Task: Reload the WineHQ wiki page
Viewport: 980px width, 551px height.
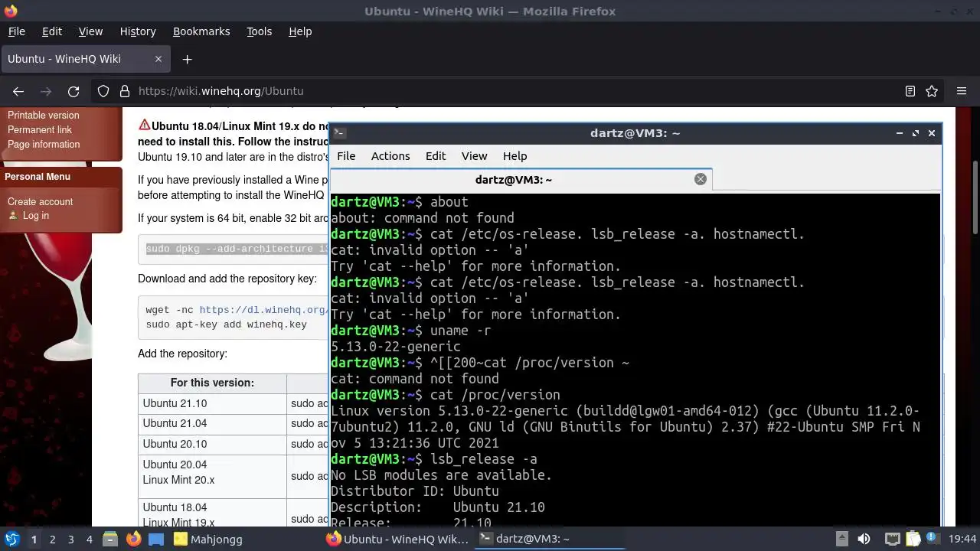Action: 73,91
